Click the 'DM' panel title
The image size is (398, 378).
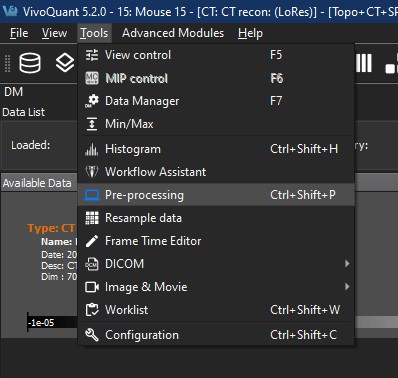(13, 92)
